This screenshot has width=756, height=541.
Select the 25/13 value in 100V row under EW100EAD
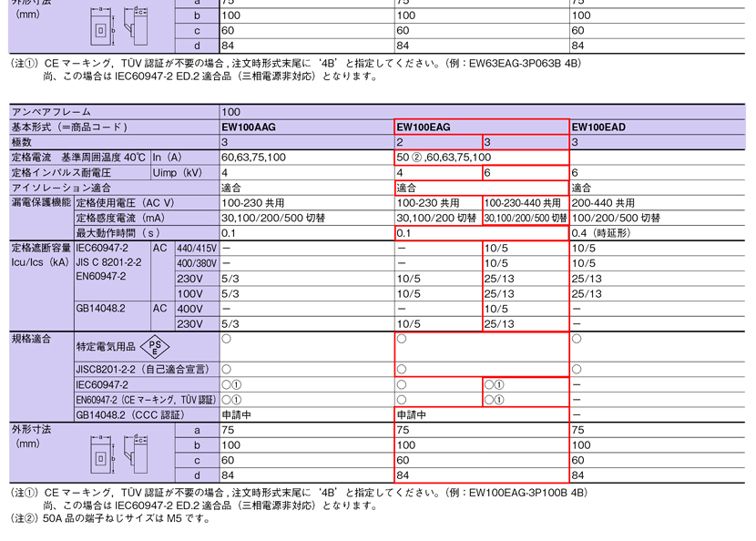pos(587,293)
